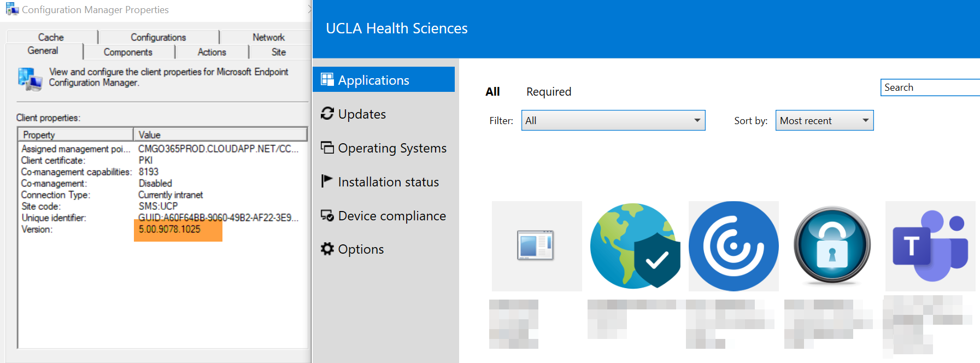The width and height of the screenshot is (980, 363).
Task: Switch to the Site tab
Action: tap(279, 52)
